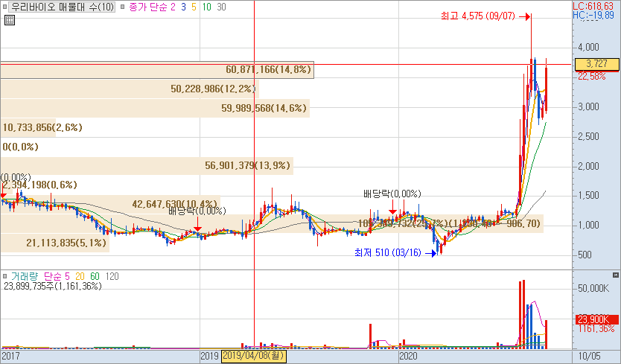Click the 22.58% change label
Viewport: 621px width, 364px height.
point(592,76)
